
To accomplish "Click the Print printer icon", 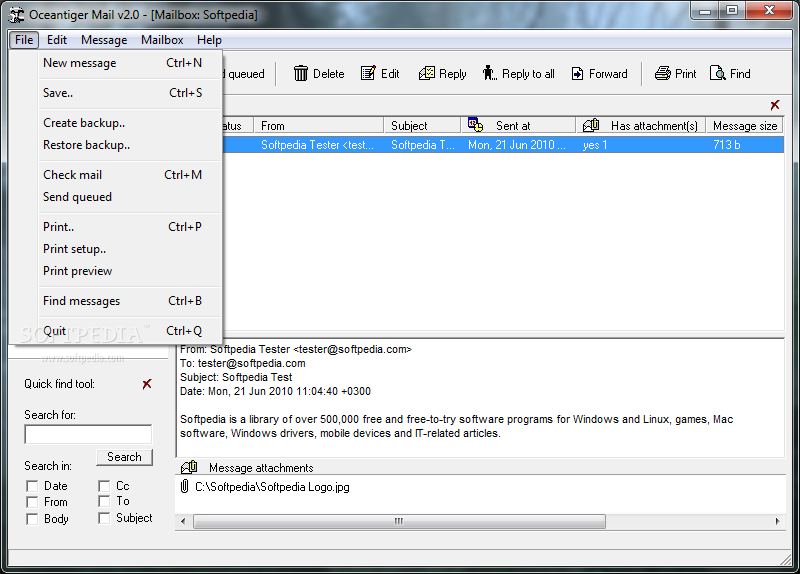I will pyautogui.click(x=663, y=73).
